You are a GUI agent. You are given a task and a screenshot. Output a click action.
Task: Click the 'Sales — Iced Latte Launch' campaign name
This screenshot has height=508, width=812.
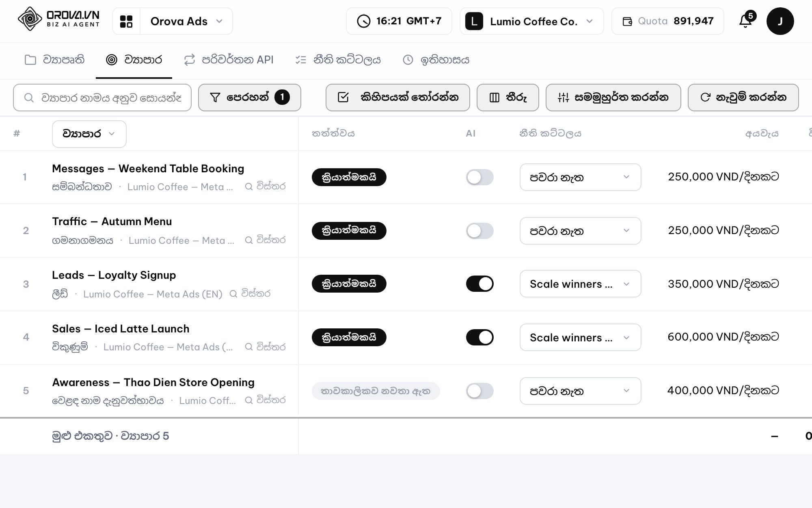pyautogui.click(x=121, y=329)
